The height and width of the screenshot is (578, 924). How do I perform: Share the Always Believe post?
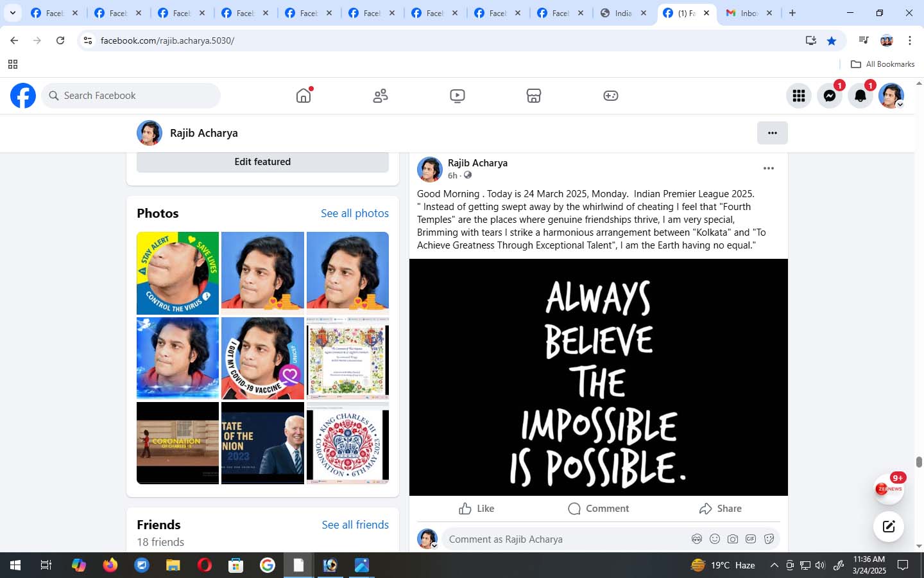click(721, 509)
